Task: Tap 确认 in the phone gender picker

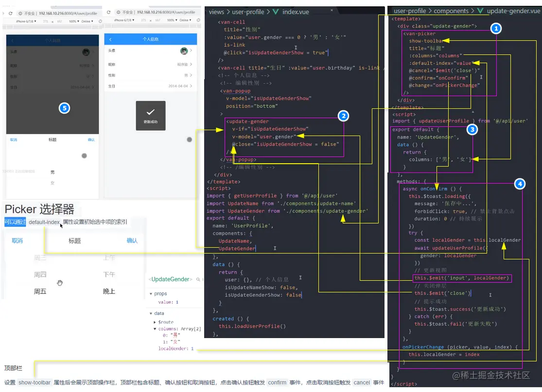Action: 91,139
